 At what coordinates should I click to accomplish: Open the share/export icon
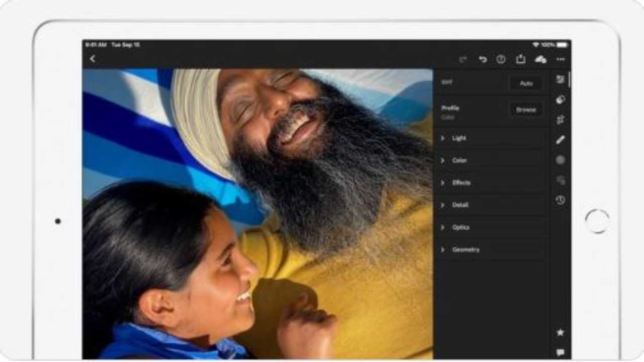(521, 59)
